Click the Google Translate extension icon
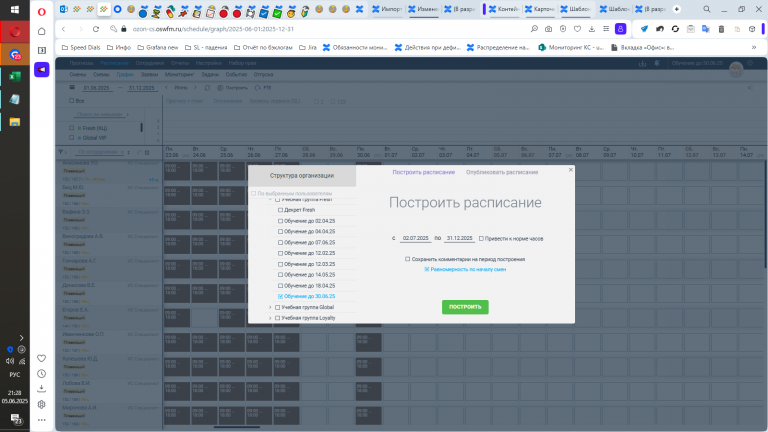The width and height of the screenshot is (768, 432). coord(706,29)
